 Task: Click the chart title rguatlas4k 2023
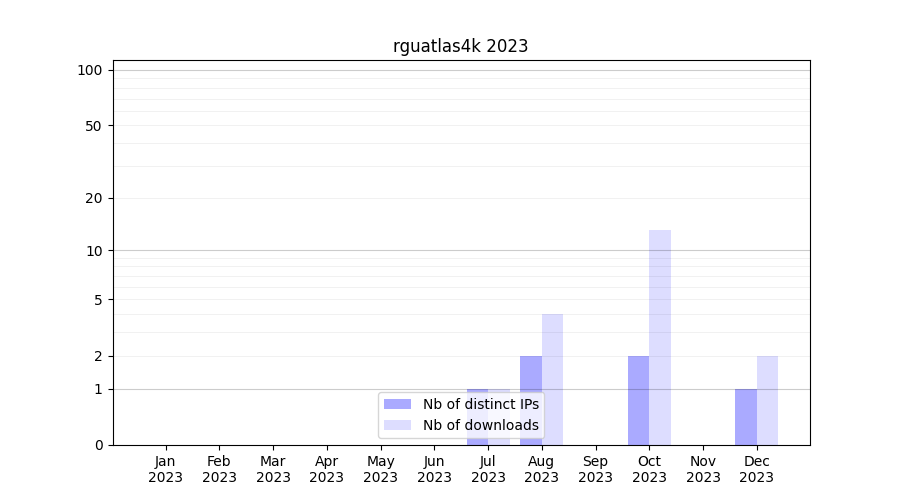(x=460, y=46)
